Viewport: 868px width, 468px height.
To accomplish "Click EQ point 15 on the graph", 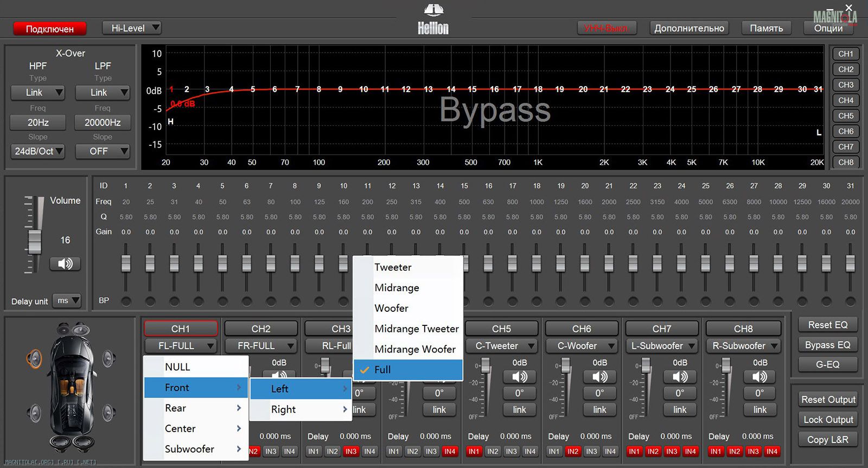I will tap(472, 89).
